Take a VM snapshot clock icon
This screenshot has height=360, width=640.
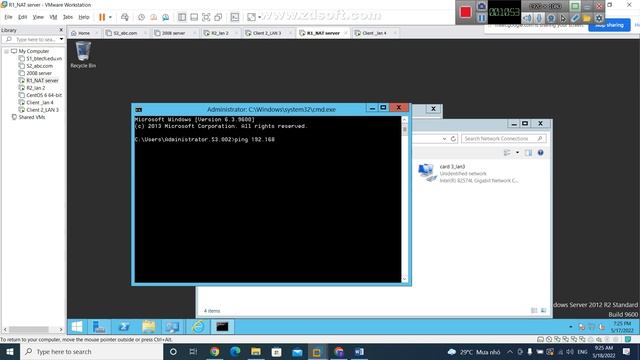141,17
